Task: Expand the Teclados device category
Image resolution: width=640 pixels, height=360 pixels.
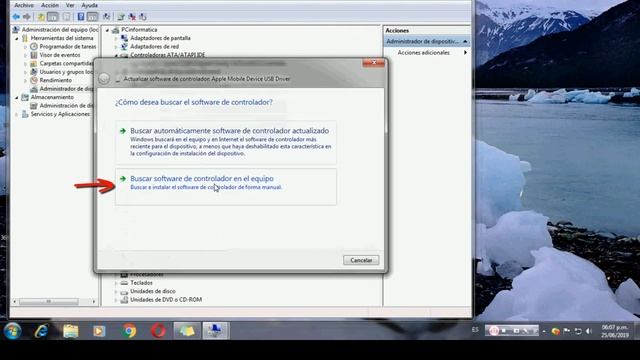Action: [x=116, y=283]
